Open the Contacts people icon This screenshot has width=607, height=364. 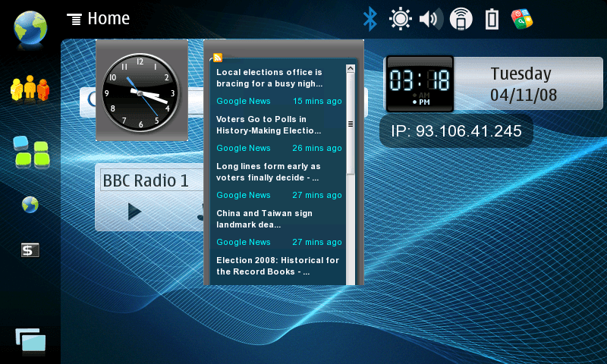pyautogui.click(x=30, y=89)
